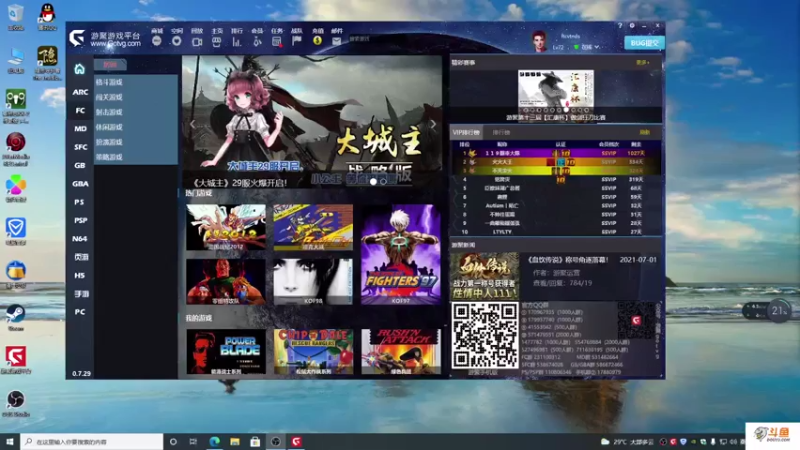800x450 pixels.
Task: Select the ARC platform tab
Action: click(80, 92)
